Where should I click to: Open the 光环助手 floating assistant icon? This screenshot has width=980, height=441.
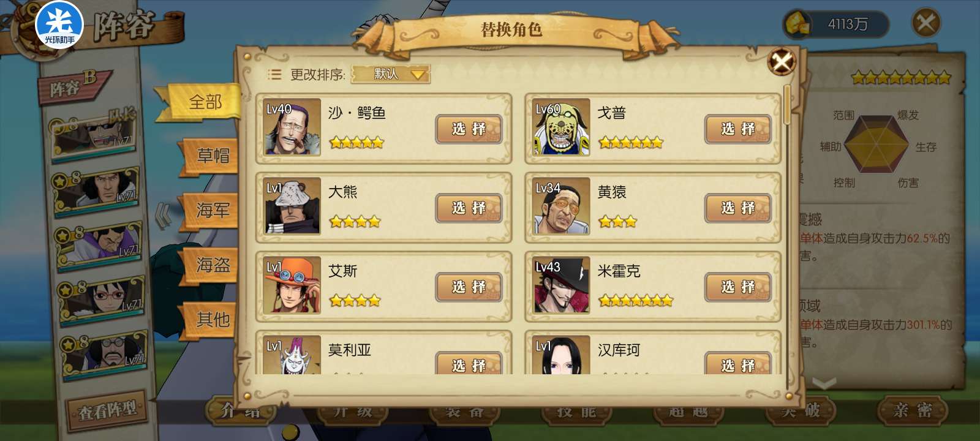click(x=59, y=25)
